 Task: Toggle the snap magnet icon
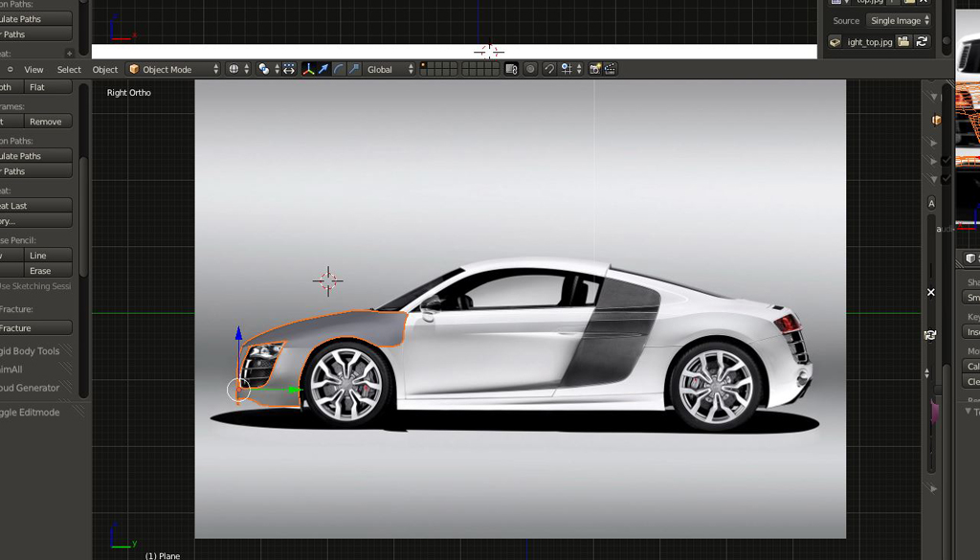click(548, 69)
